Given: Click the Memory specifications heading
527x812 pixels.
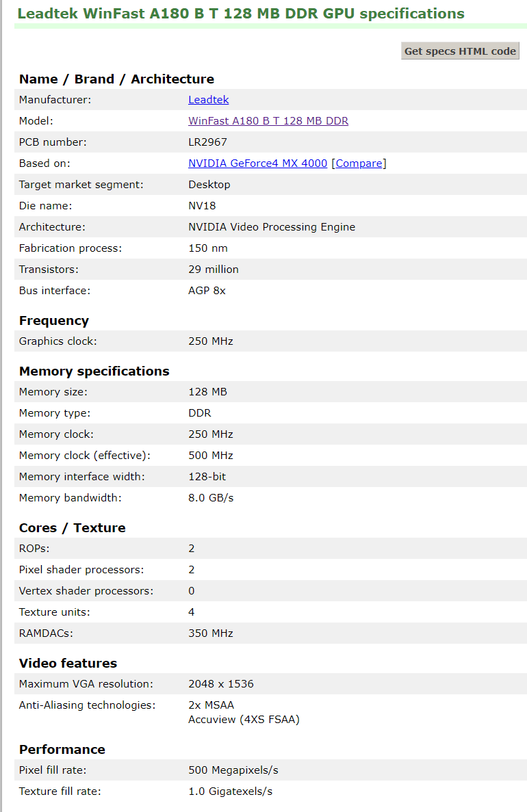Looking at the screenshot, I should 94,371.
